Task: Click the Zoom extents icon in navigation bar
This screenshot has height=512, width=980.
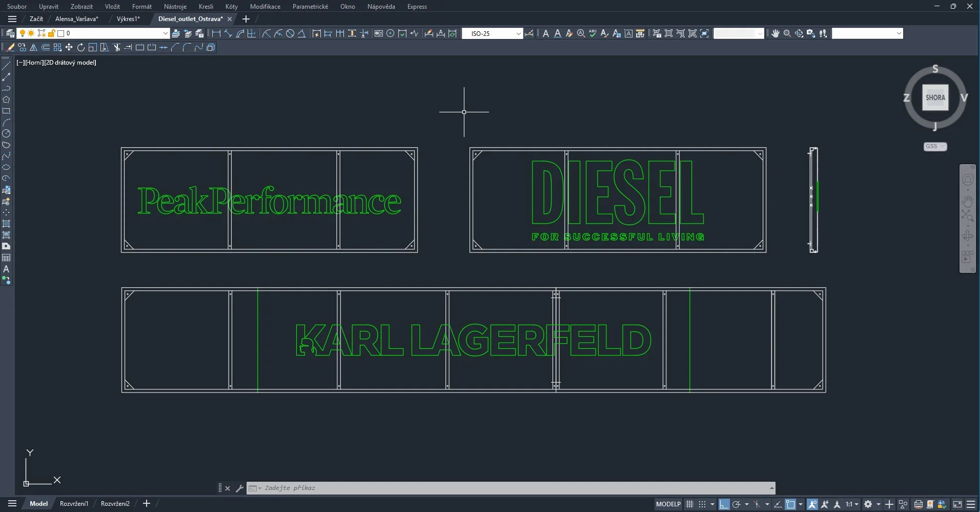Action: point(968,214)
